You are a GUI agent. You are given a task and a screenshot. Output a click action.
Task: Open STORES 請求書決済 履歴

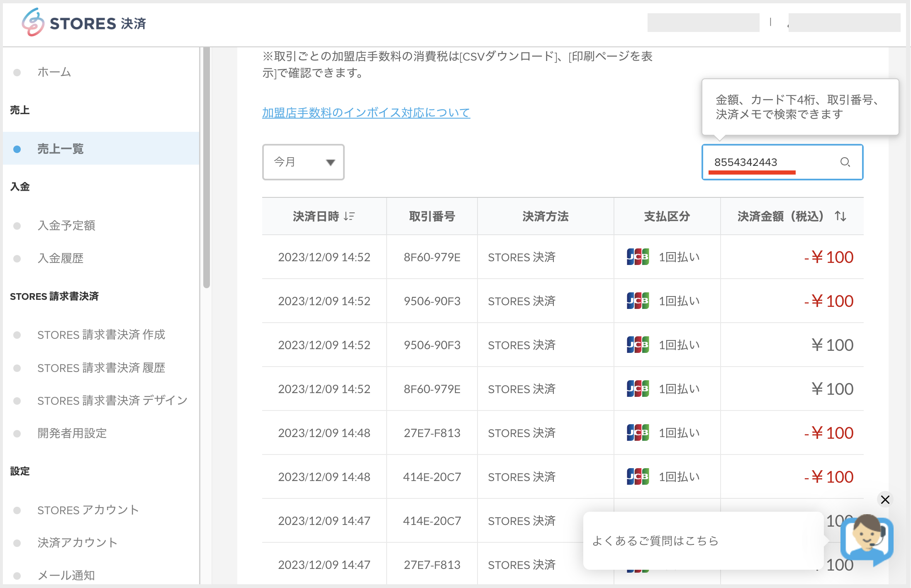coord(101,368)
